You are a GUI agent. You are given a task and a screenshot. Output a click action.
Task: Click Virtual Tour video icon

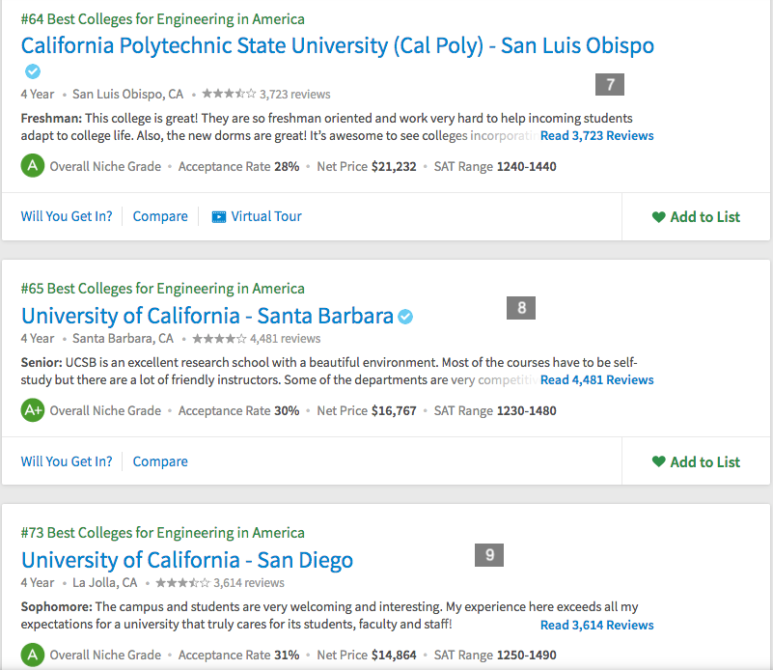[219, 217]
